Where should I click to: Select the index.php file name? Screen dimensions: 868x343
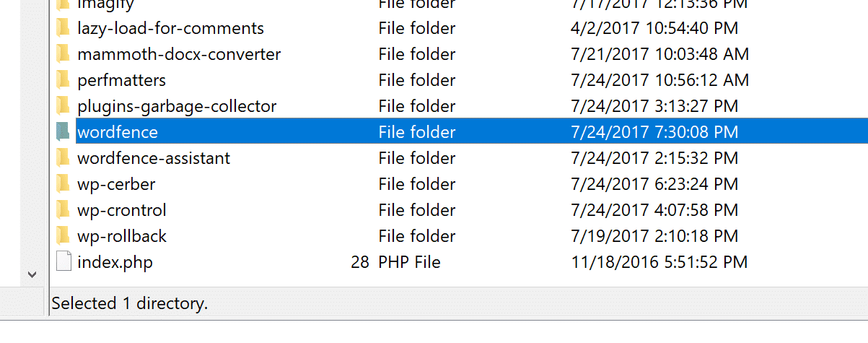pyautogui.click(x=115, y=262)
